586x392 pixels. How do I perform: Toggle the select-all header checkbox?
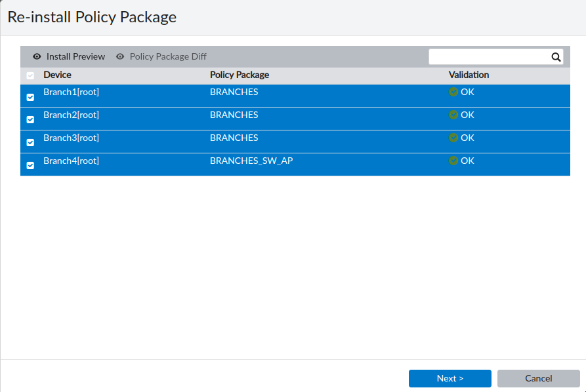click(30, 76)
